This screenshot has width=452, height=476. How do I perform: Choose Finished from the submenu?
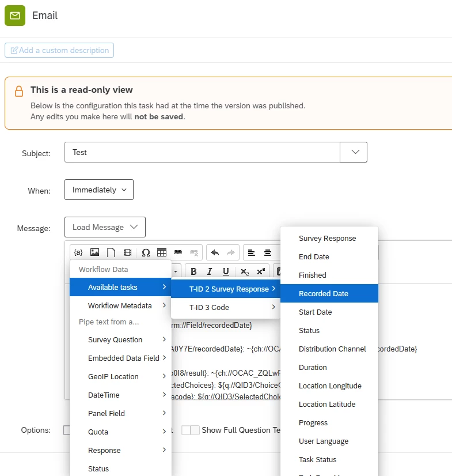pos(329,275)
